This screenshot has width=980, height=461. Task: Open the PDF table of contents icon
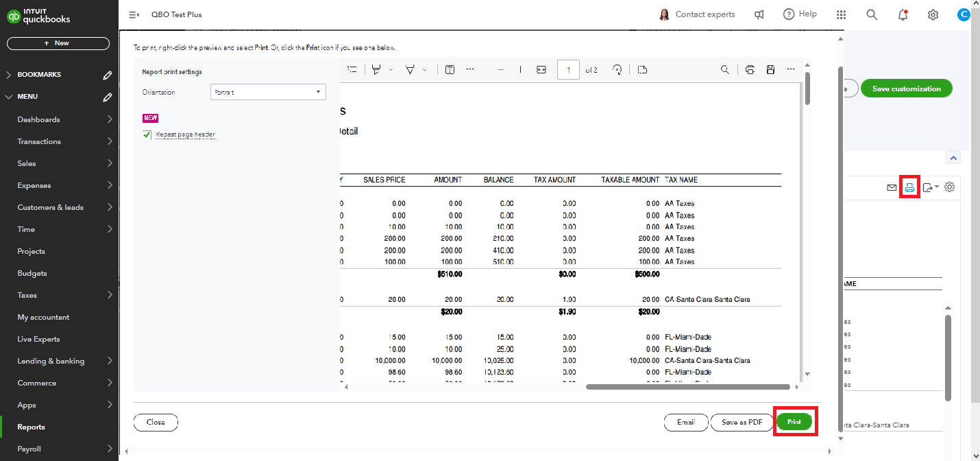pyautogui.click(x=352, y=69)
